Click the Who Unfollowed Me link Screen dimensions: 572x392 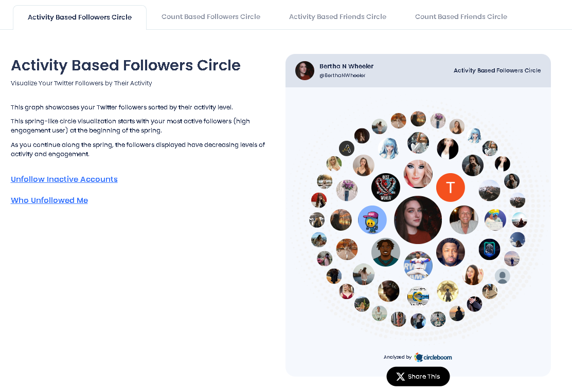(x=49, y=200)
